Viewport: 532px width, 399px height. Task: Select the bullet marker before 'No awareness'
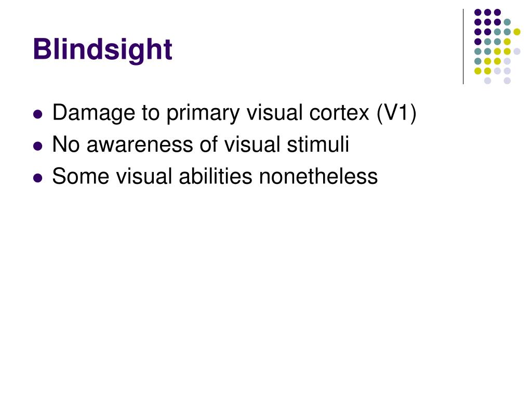(38, 146)
